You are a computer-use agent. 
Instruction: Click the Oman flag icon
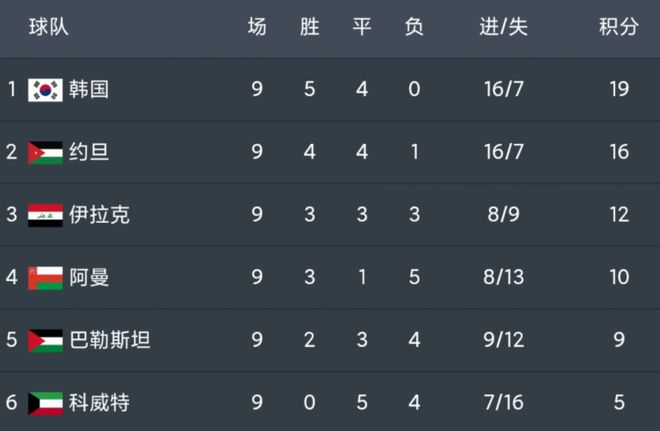pos(45,277)
